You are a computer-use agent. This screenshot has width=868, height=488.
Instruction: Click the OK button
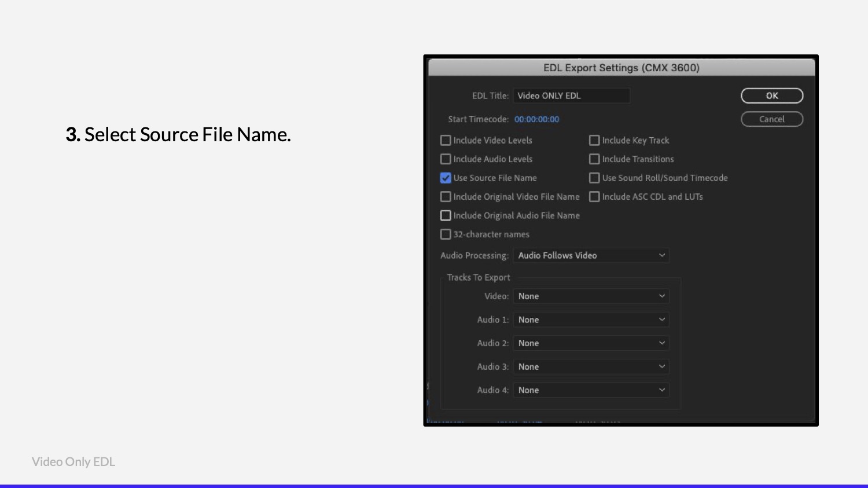tap(772, 96)
